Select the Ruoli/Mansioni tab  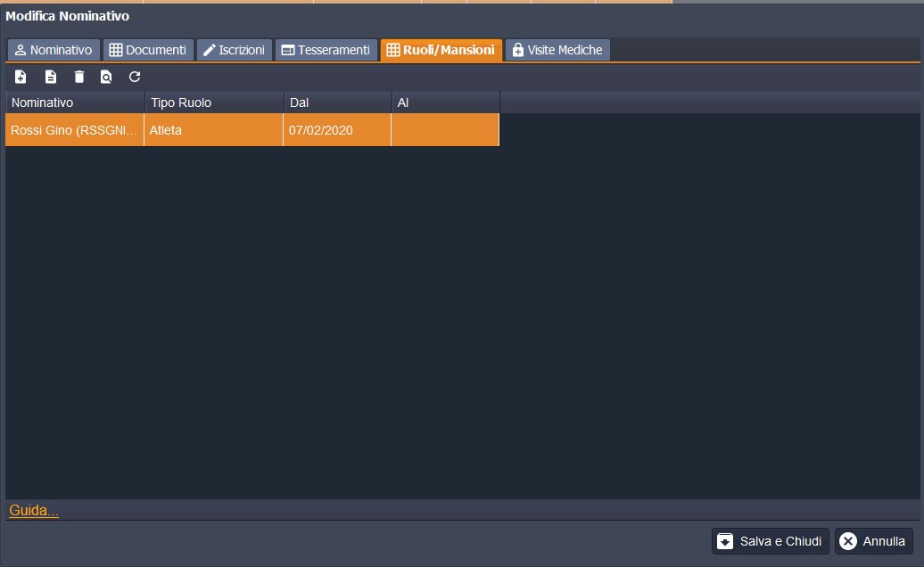click(441, 50)
